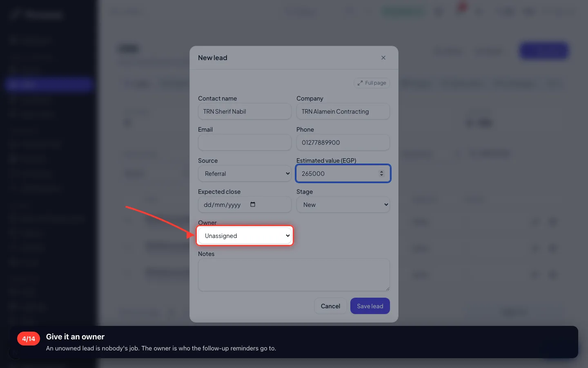Expand the Source dropdown showing Referral
Viewport: 588px width, 368px height.
(x=245, y=173)
